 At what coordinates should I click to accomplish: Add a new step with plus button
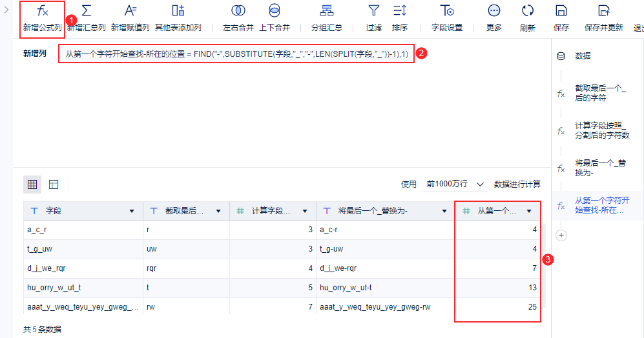coord(561,235)
